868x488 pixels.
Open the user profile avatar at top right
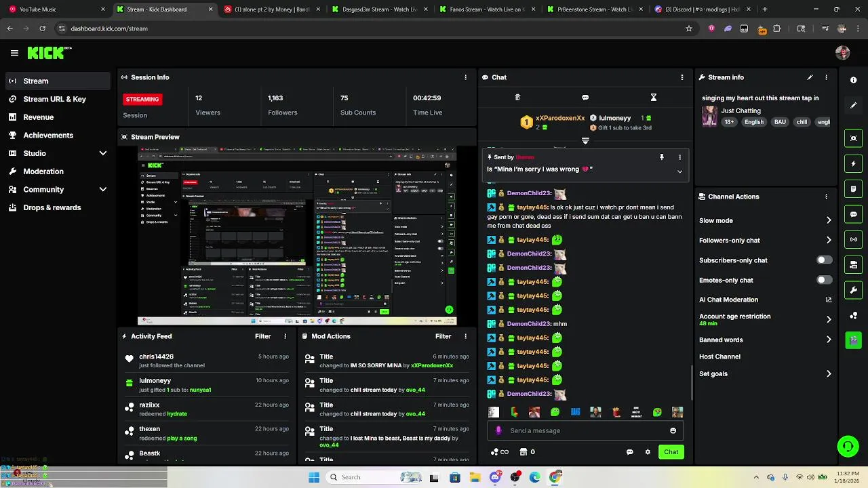pos(843,53)
